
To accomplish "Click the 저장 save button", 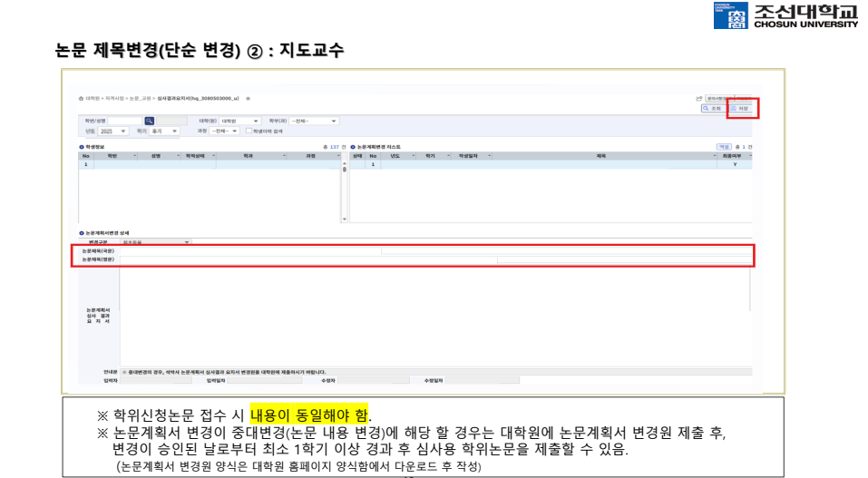I will coord(739,109).
